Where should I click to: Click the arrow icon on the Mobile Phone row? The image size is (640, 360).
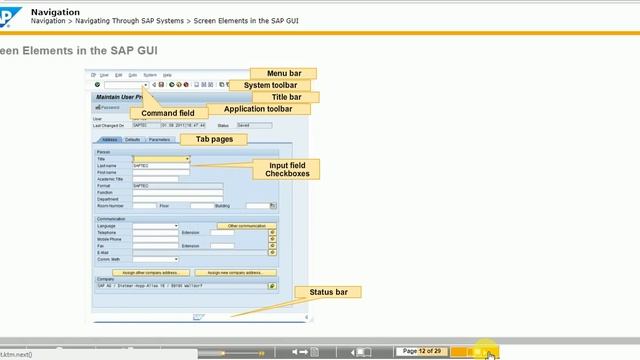(x=272, y=239)
